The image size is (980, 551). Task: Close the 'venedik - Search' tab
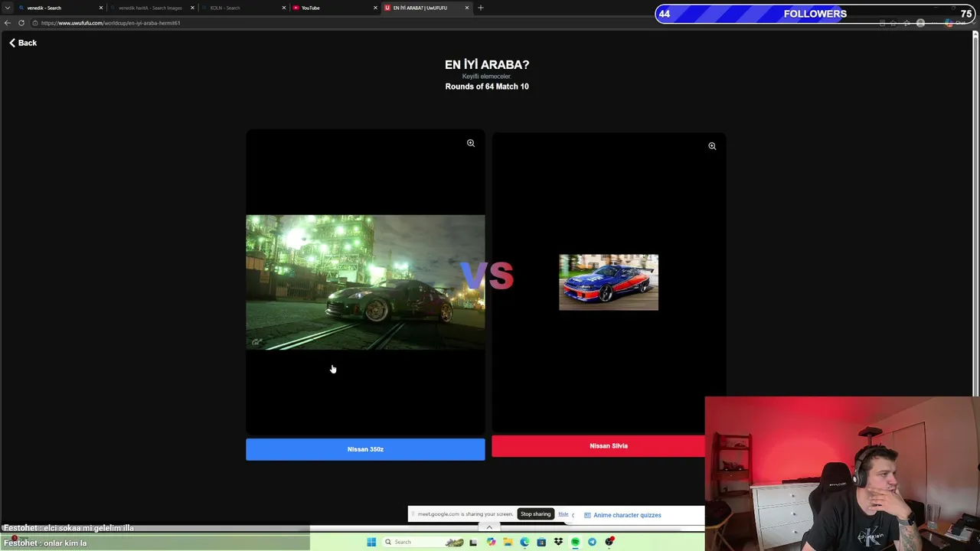coord(100,8)
